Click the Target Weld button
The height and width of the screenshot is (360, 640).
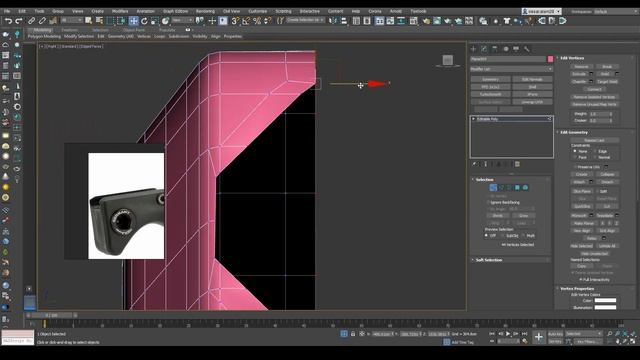click(607, 82)
